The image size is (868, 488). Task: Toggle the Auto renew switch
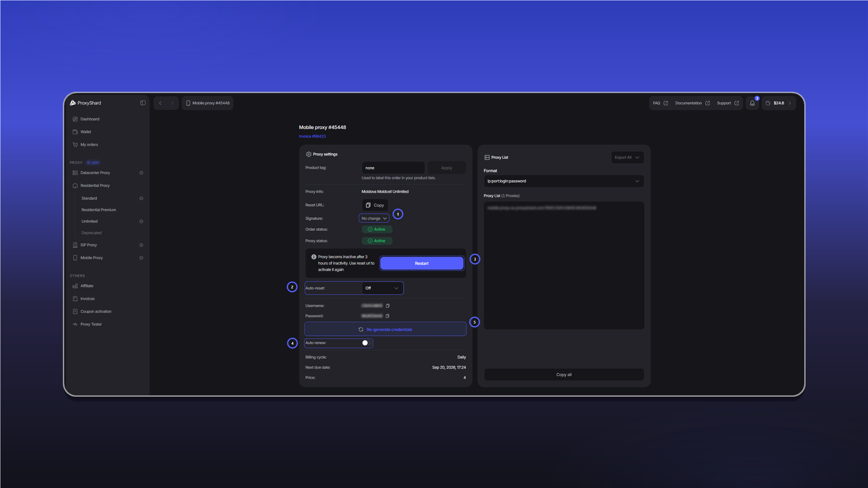[x=367, y=343]
